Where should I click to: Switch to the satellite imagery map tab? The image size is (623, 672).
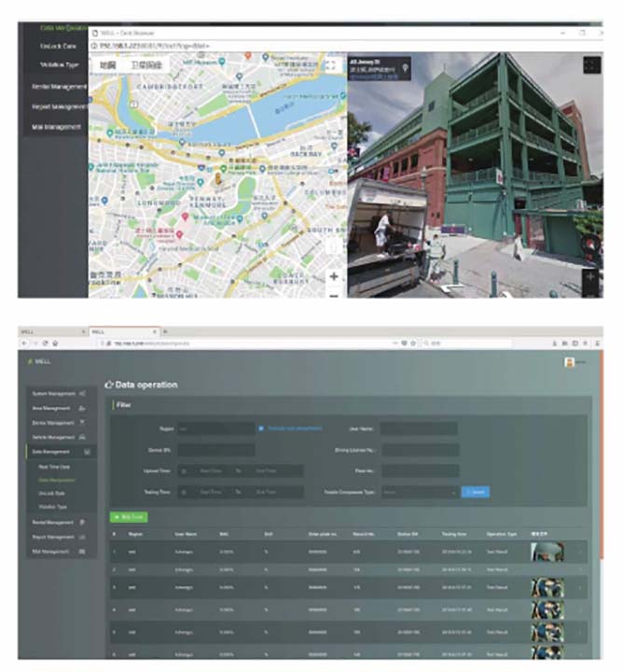[x=145, y=65]
